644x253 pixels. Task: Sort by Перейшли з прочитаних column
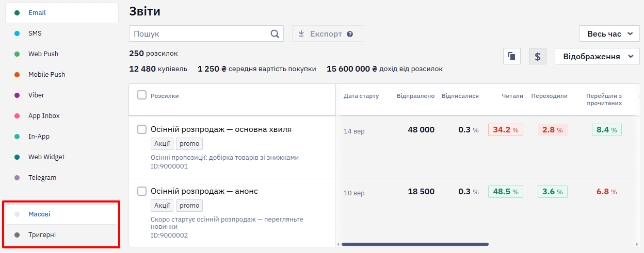(604, 99)
